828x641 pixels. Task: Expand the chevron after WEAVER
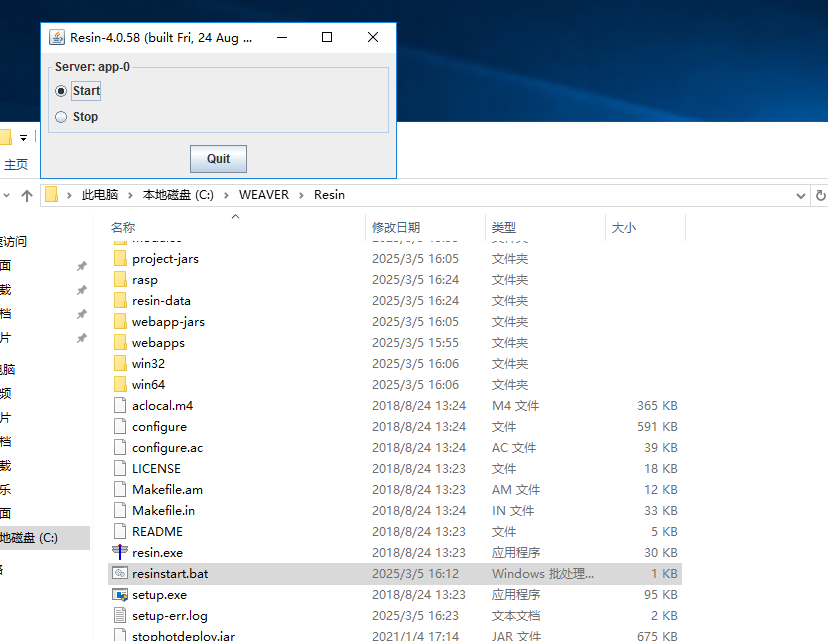tap(302, 195)
